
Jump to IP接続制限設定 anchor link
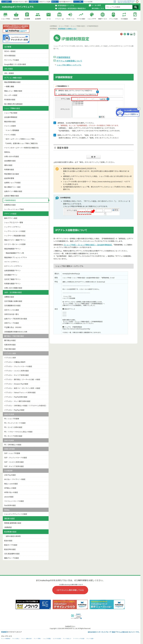[63, 57]
